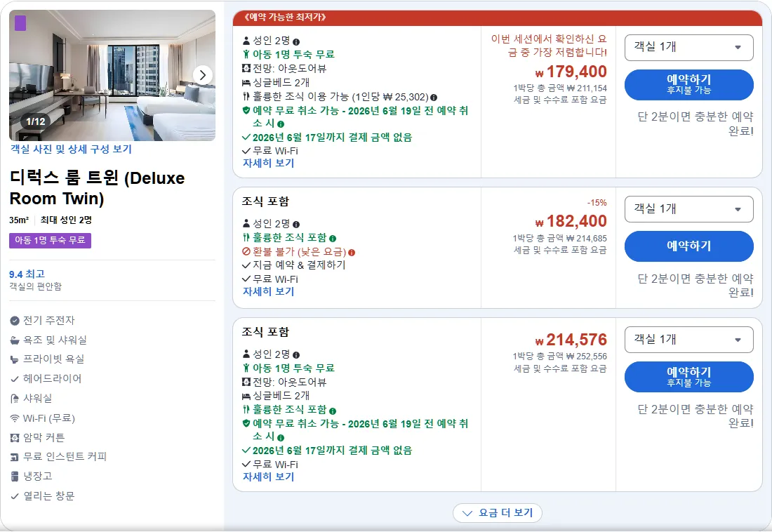The height and width of the screenshot is (532, 772).
Task: Click next photo arrow on room image
Action: tap(202, 75)
